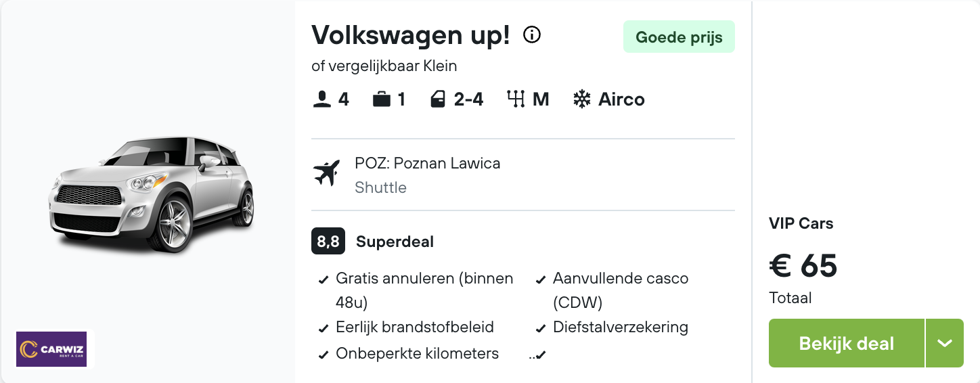980x383 pixels.
Task: Click the luggage suitcase icon
Action: coord(382,99)
